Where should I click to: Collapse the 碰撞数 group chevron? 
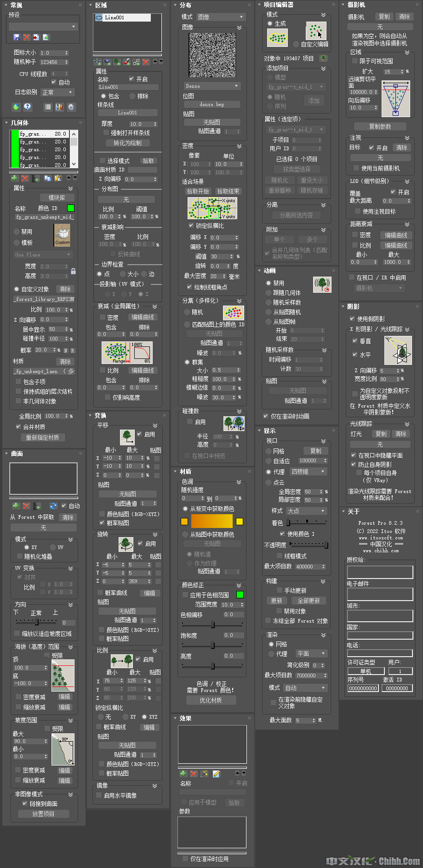(239, 411)
